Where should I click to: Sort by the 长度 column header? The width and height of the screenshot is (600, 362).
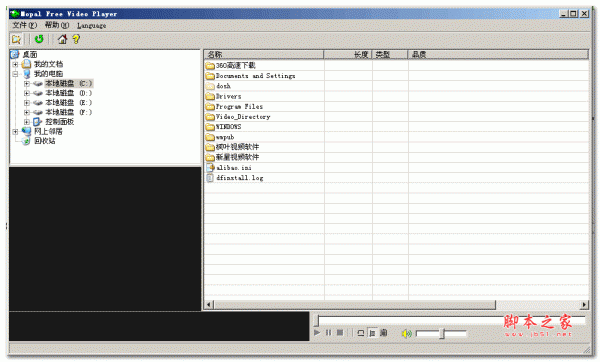348,54
